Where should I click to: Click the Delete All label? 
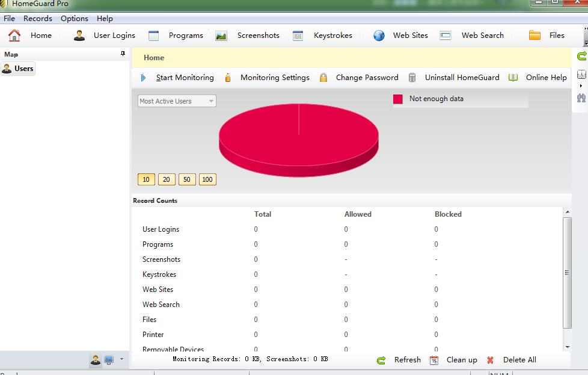(x=519, y=360)
